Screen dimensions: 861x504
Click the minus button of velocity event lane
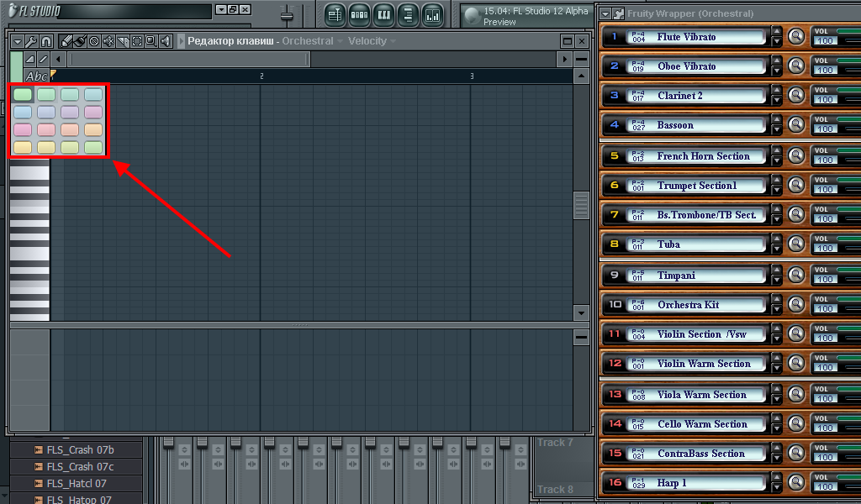(x=581, y=338)
